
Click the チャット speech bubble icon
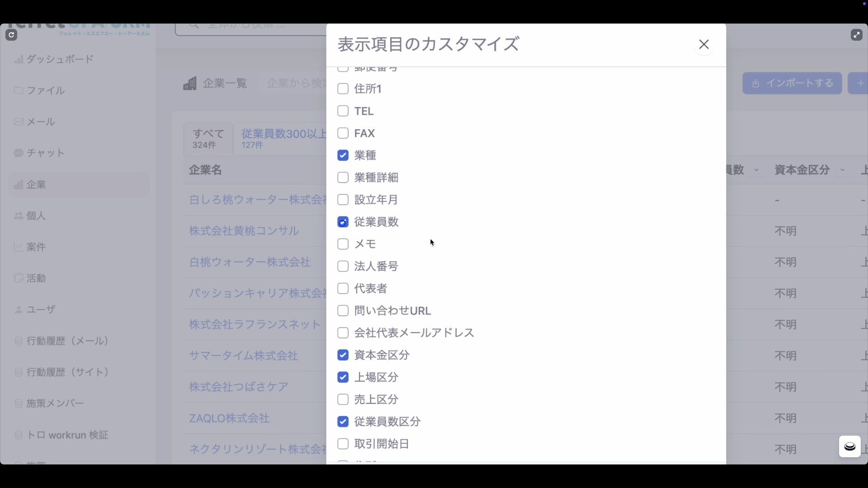click(19, 153)
